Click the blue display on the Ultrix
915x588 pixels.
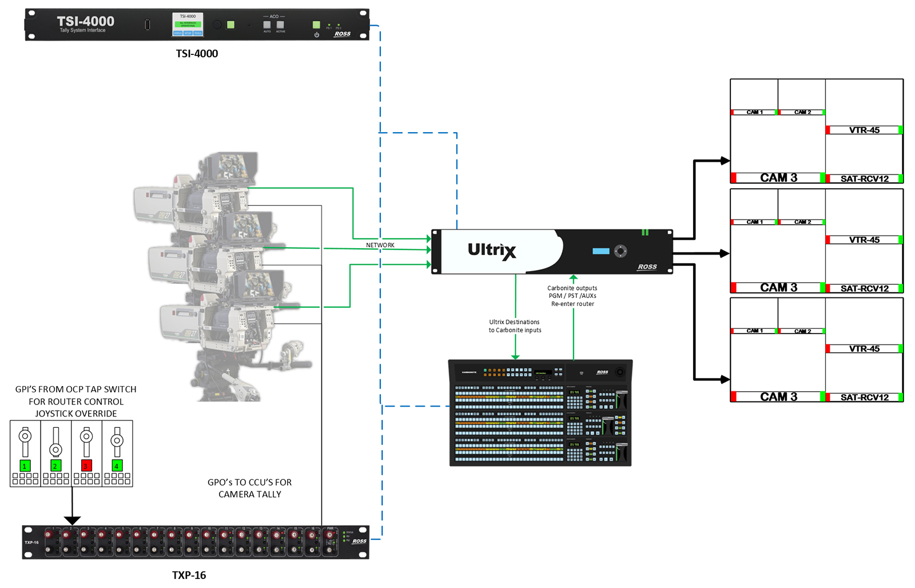[x=601, y=251]
